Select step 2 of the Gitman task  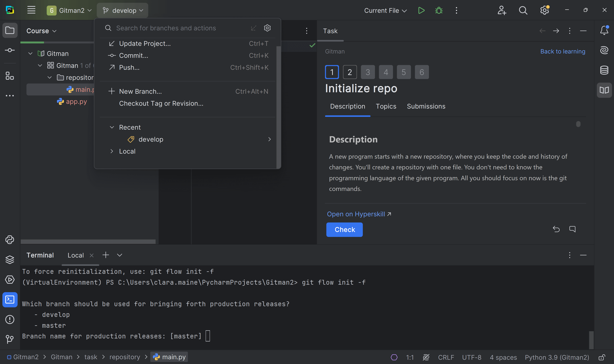point(350,72)
